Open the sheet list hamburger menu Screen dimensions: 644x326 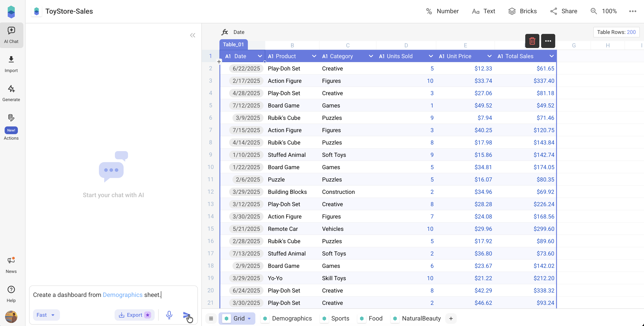pos(211,318)
